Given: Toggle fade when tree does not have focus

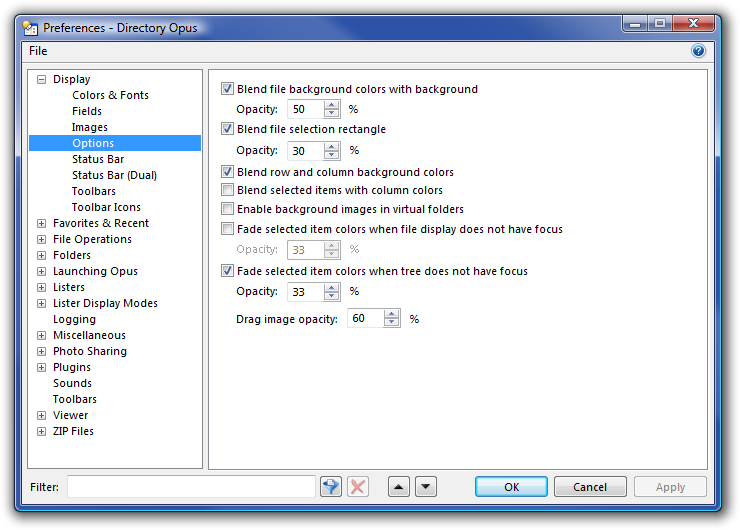Looking at the screenshot, I should [227, 271].
